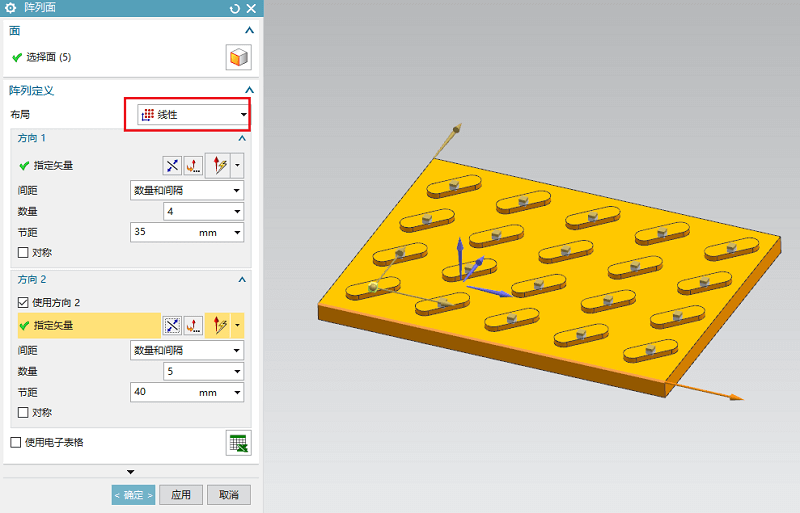Click inferred vector icon in 方向 1
The width and height of the screenshot is (800, 513).
tap(218, 165)
